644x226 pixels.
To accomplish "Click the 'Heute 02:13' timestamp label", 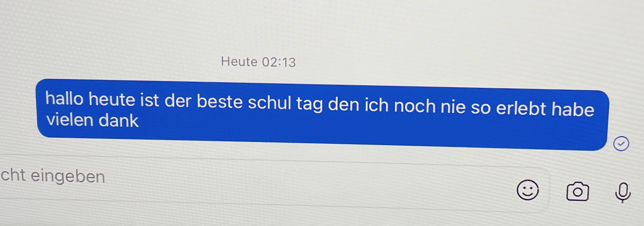I will click(x=258, y=62).
